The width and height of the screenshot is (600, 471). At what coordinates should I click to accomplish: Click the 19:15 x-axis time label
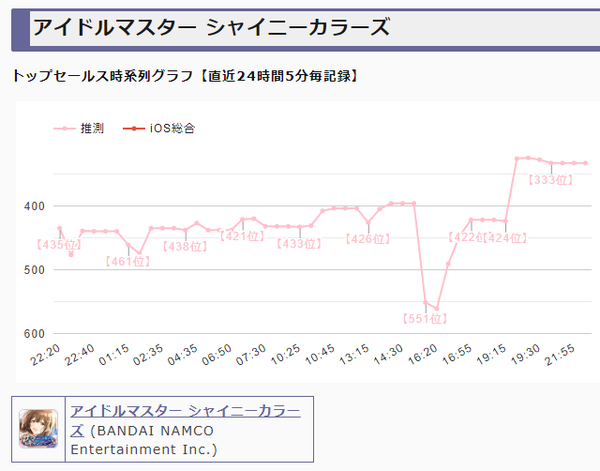coord(491,355)
